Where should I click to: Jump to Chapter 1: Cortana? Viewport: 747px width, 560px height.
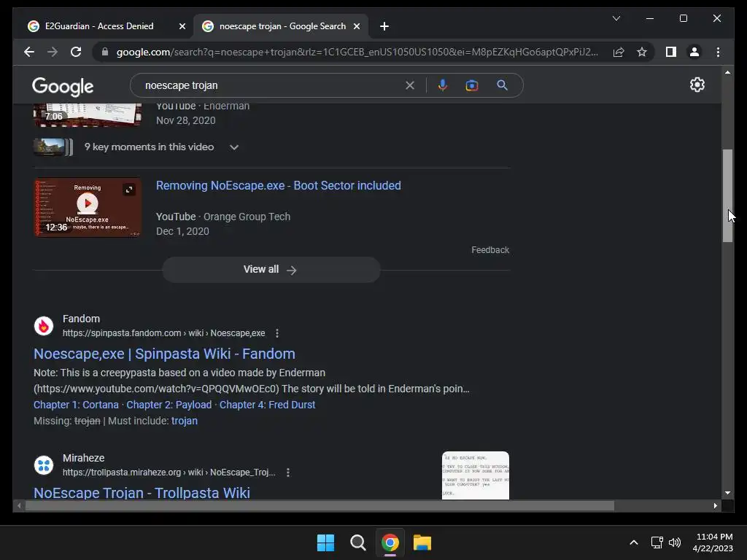pos(76,405)
